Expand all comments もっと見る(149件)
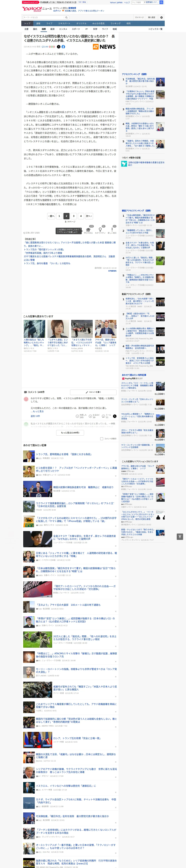Viewport: 186px width, 868px height. point(70,433)
